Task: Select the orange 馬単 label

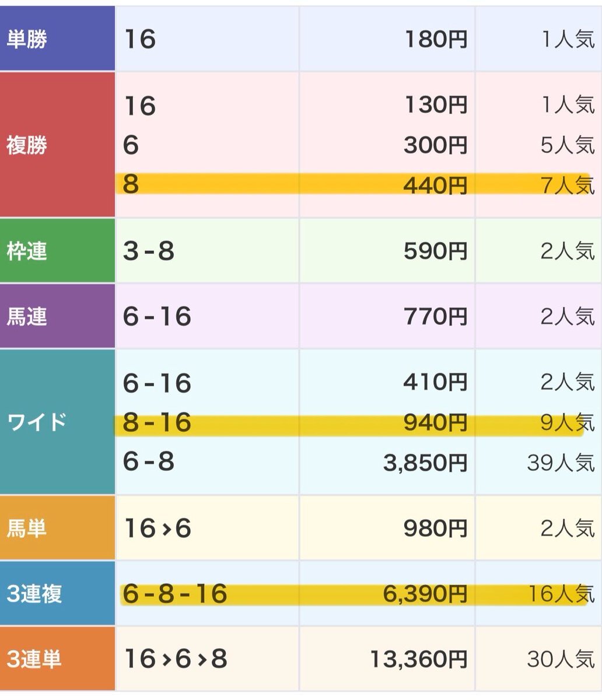Action: [x=27, y=528]
